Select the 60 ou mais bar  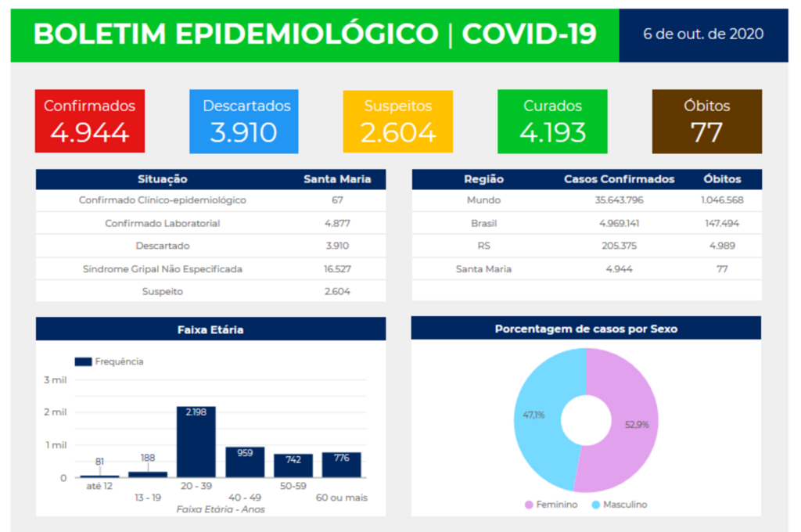[341, 465]
